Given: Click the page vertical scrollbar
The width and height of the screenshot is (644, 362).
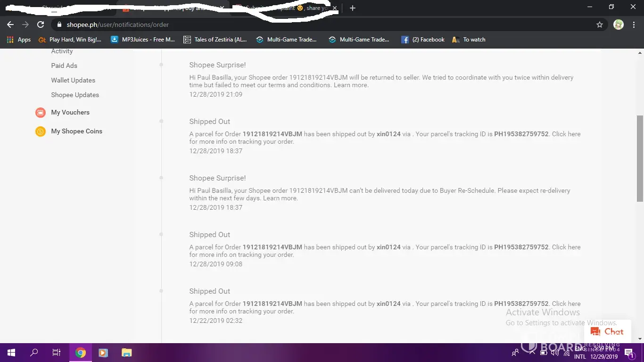Looking at the screenshot, I should tap(640, 158).
